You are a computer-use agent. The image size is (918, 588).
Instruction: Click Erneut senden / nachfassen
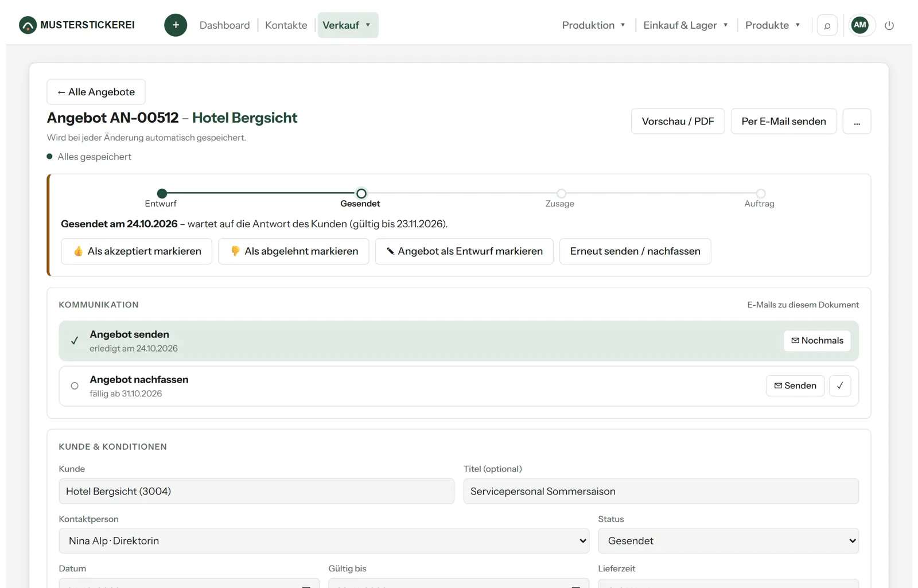[635, 251]
